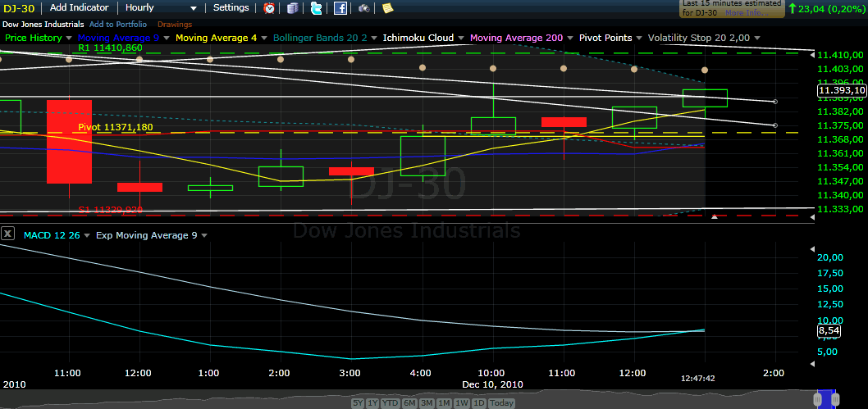Screen dimensions: 868x409
Task: Click right handle of blue range slider
Action: (835, 399)
